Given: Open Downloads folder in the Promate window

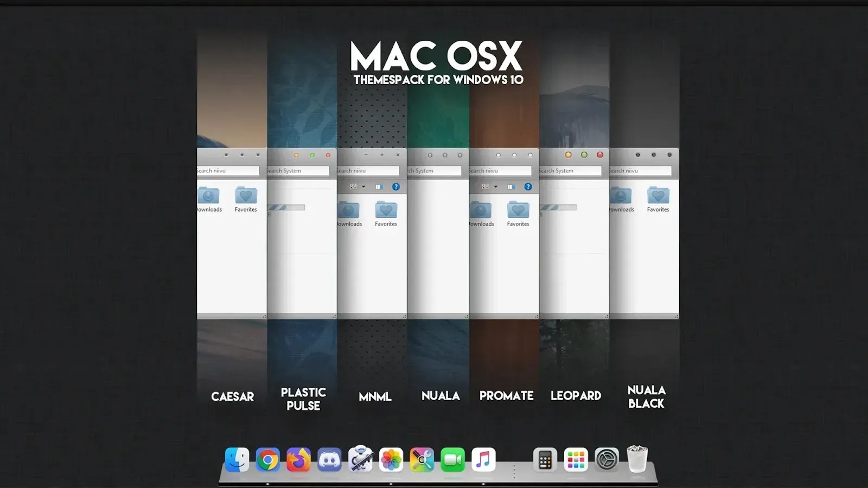Looking at the screenshot, I should pos(481,214).
